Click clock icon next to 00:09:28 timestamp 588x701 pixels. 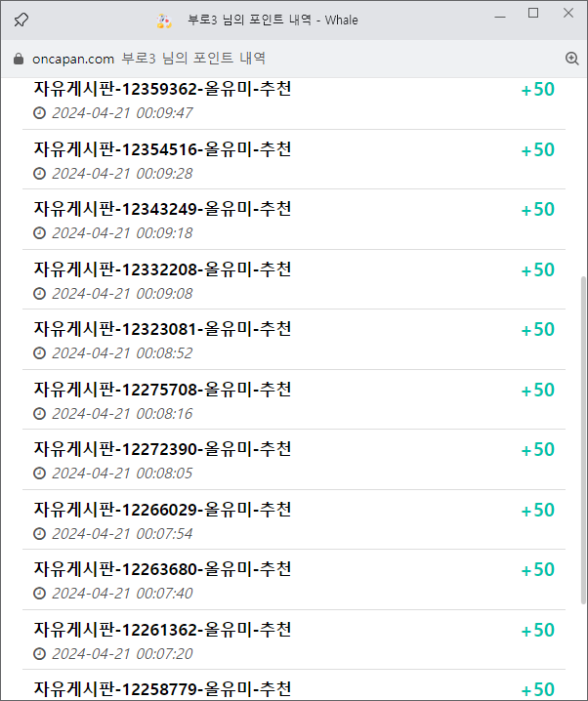click(40, 173)
